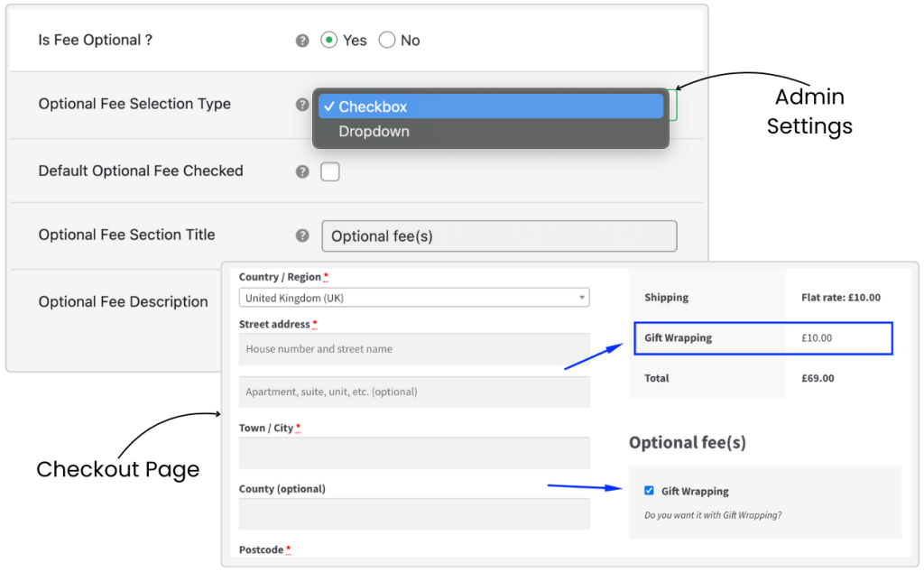Click the Optional fee(s) checkout heading
924x572 pixels.
coord(687,442)
